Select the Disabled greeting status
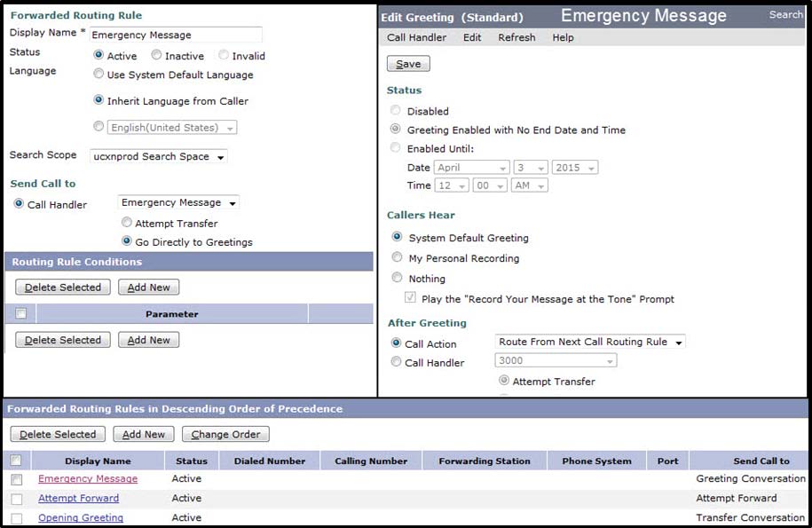Image resolution: width=812 pixels, height=528 pixels. click(x=395, y=110)
